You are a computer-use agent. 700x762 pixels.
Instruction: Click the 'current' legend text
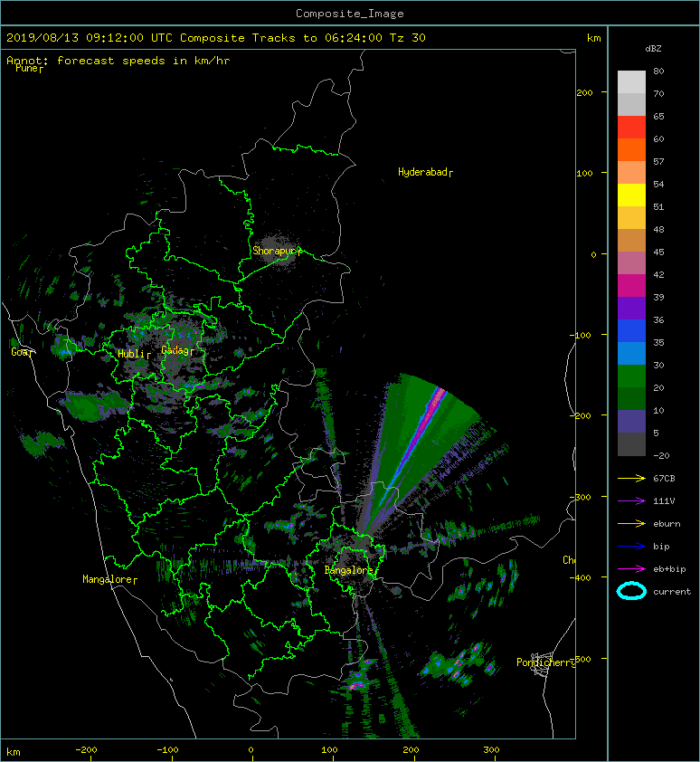click(672, 592)
